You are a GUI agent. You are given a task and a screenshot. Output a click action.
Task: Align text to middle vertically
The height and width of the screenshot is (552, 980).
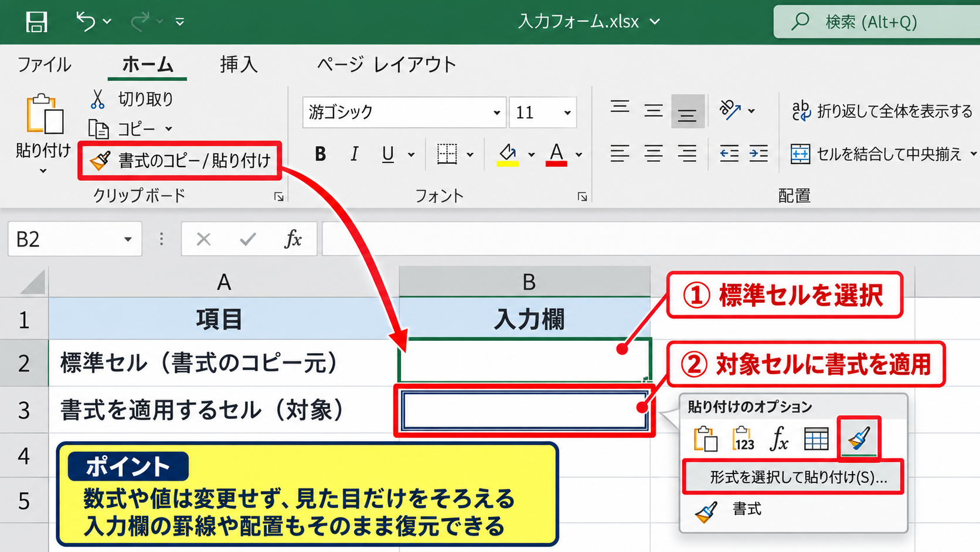tap(654, 110)
